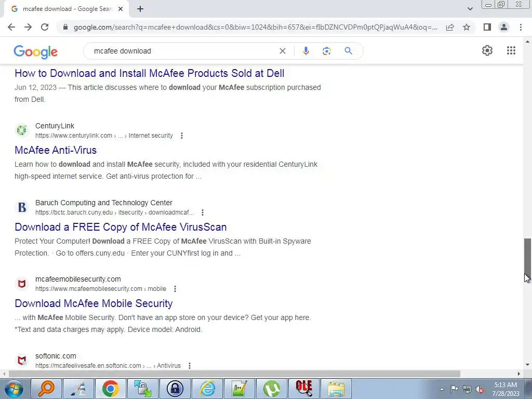Click the horizontal scrollbar right arrow
Viewport: 532px width, 399px height.
click(519, 374)
